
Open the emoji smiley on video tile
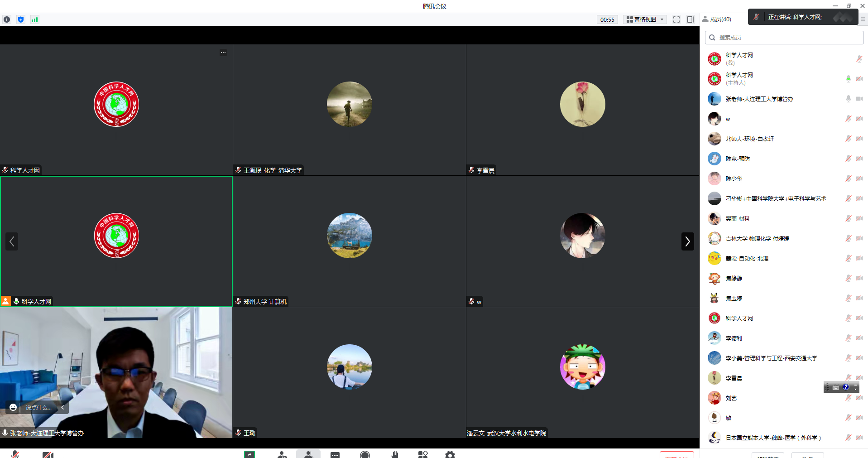tap(14, 407)
